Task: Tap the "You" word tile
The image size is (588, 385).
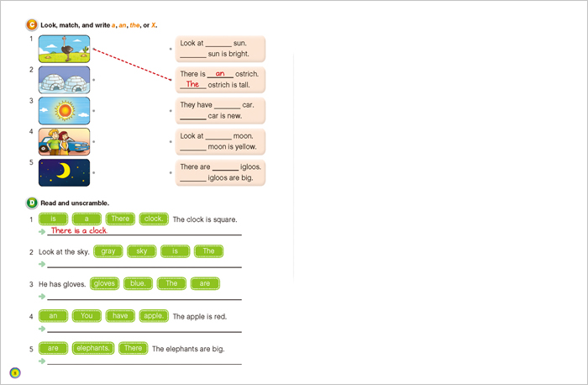Action: (x=87, y=316)
